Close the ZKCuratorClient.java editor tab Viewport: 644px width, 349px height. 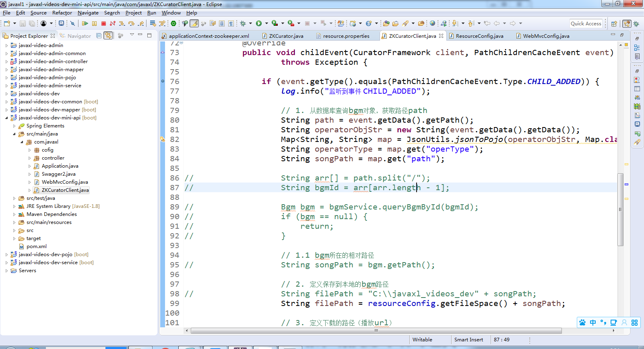click(441, 36)
